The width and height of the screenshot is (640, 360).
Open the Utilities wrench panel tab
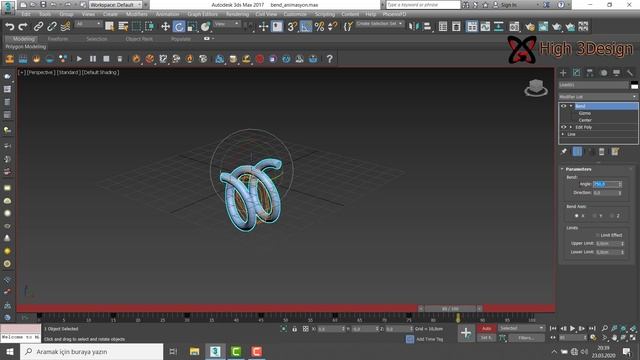(630, 73)
